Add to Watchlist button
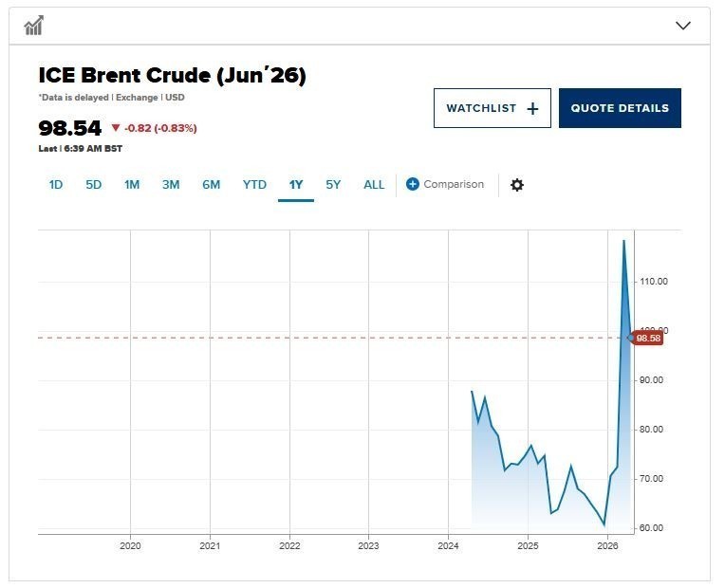 tap(492, 108)
